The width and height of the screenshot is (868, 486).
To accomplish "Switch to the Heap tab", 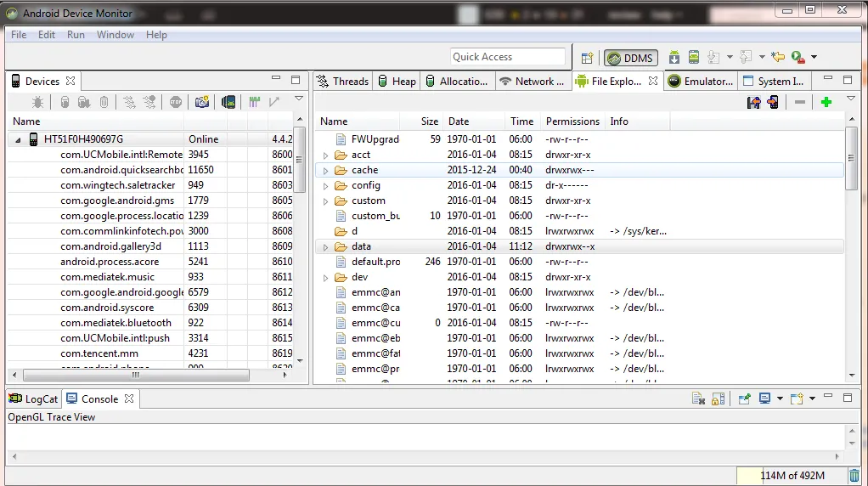I will click(397, 82).
